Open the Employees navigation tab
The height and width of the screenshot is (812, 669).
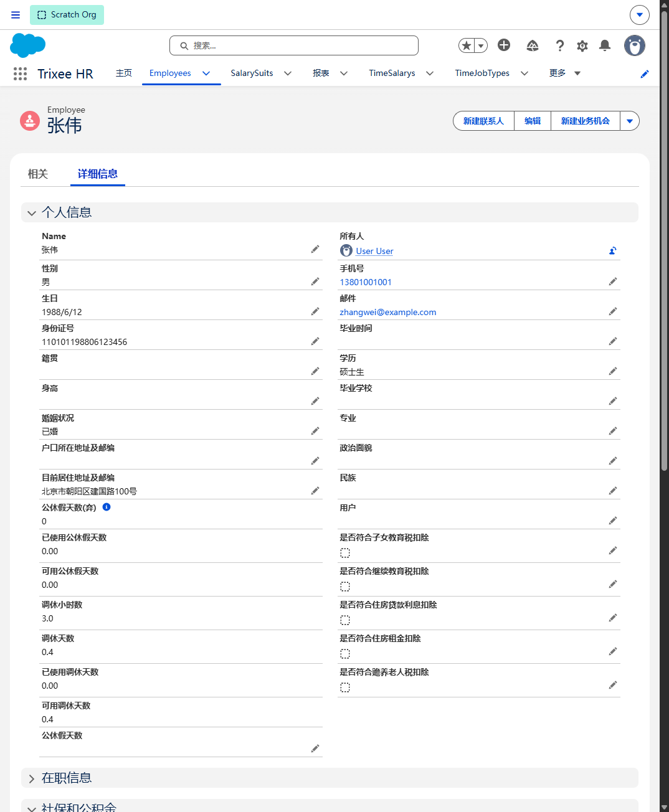tap(170, 73)
